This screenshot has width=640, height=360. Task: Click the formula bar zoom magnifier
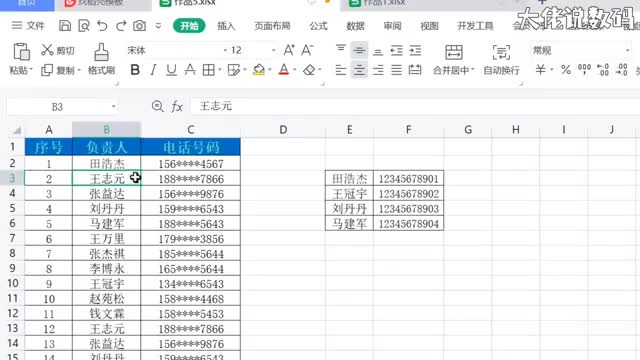click(157, 107)
